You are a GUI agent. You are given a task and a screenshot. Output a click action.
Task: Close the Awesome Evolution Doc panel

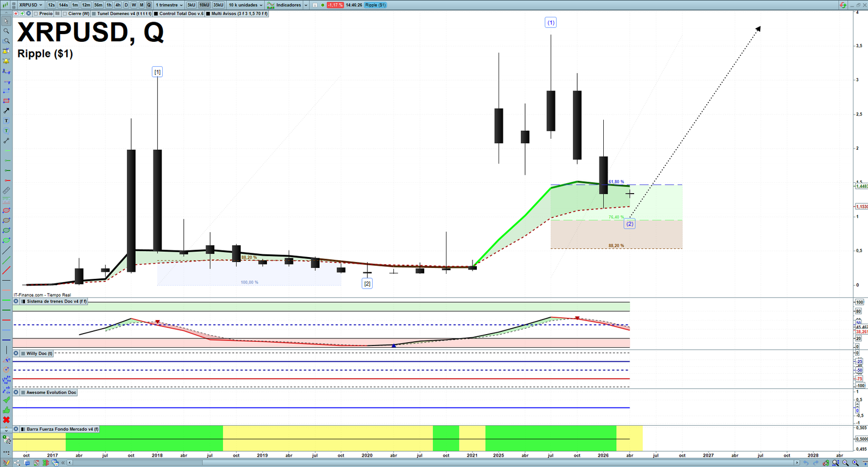click(16, 392)
